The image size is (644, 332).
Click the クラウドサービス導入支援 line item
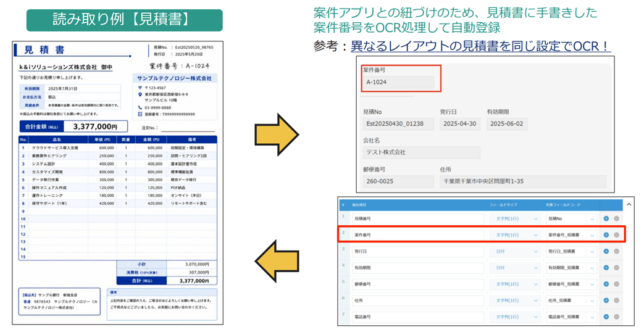coord(54,147)
